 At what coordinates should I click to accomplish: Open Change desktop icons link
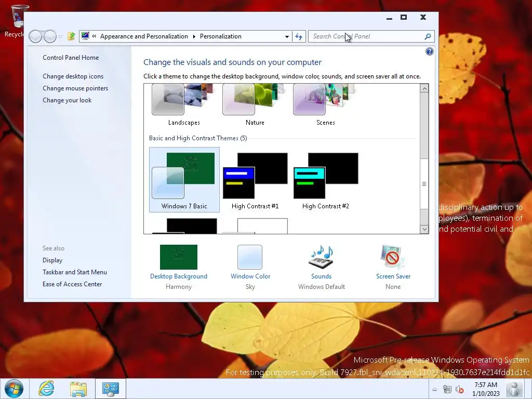point(73,76)
